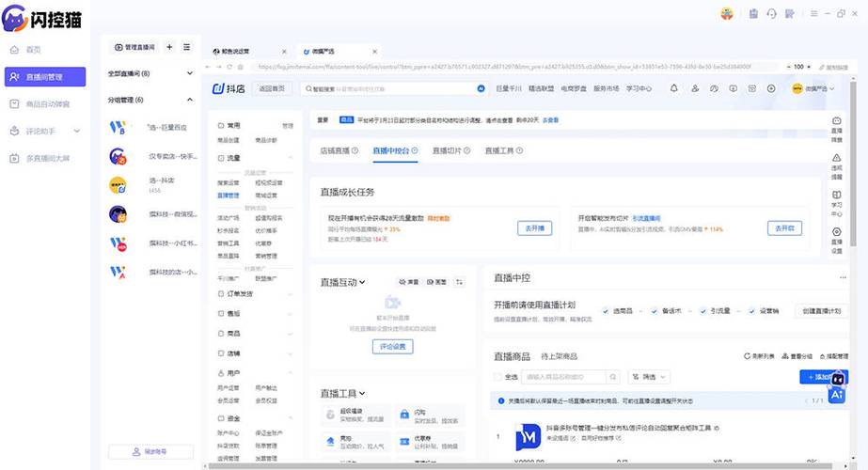Screen dimensions: 868x470
Task: Click the list icon beside the plus
Action: pyautogui.click(x=186, y=47)
